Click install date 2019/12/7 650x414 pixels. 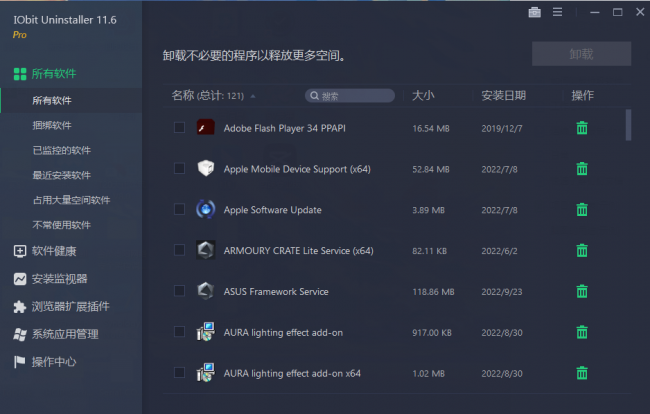[502, 128]
